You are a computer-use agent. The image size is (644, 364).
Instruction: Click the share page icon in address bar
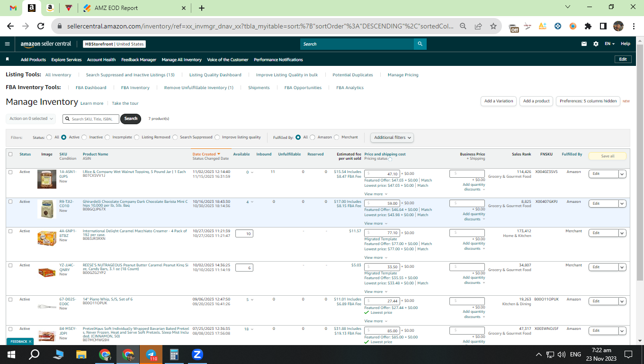(x=478, y=26)
